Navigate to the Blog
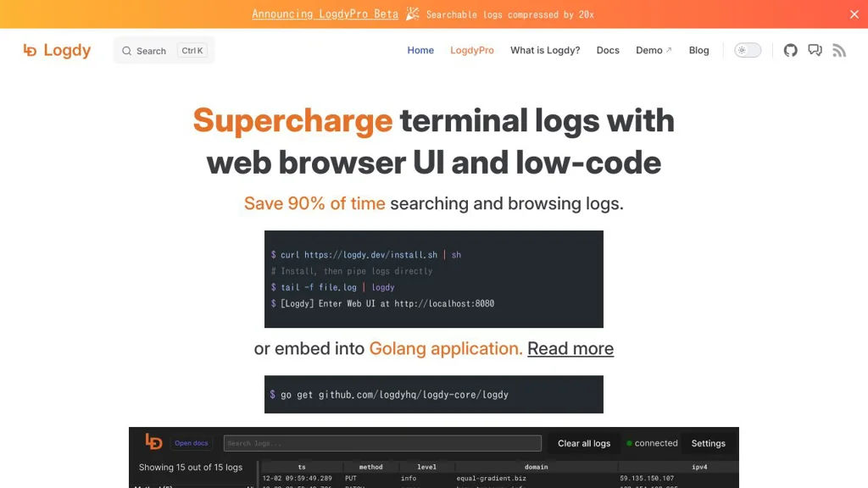This screenshot has width=868, height=488. (x=698, y=50)
